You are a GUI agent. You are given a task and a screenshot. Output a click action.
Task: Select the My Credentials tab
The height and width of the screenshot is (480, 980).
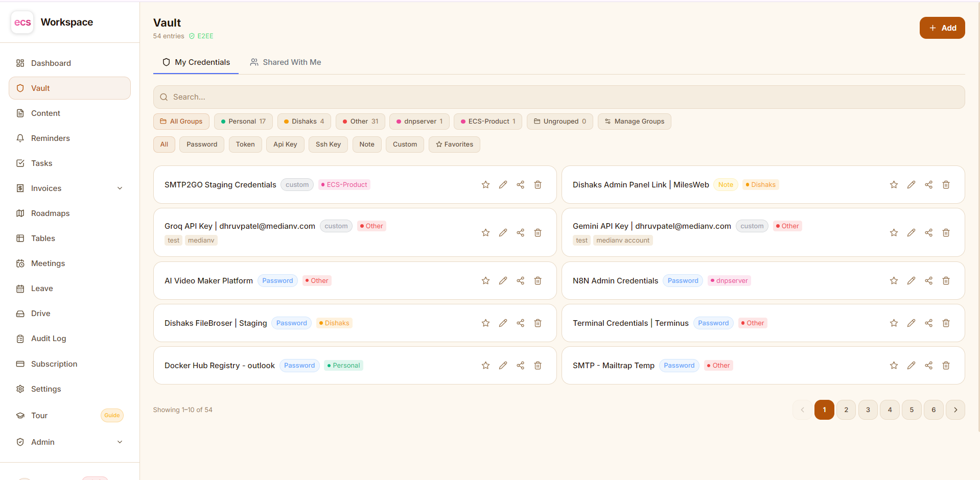pyautogui.click(x=196, y=62)
